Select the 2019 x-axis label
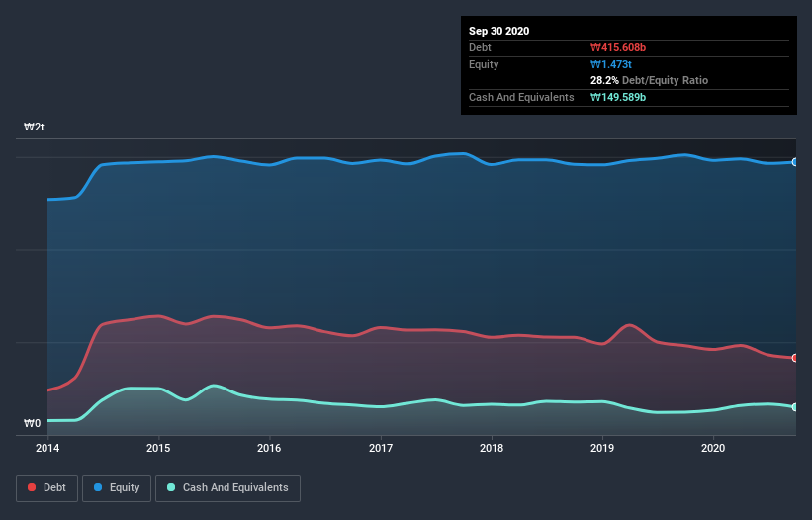The width and height of the screenshot is (812, 520). coord(602,448)
